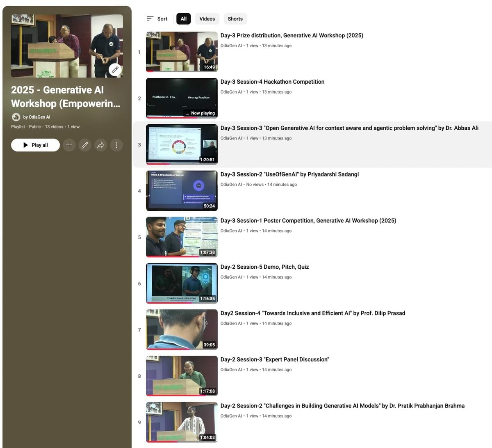The image size is (492, 448).
Task: Click OdiaGen AI channel under Dr. Abbas Ali video
Action: (x=231, y=138)
